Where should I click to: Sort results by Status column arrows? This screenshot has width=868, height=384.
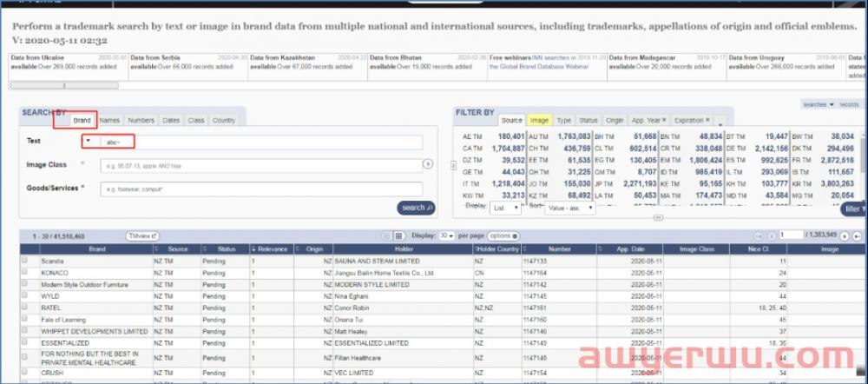point(205,249)
